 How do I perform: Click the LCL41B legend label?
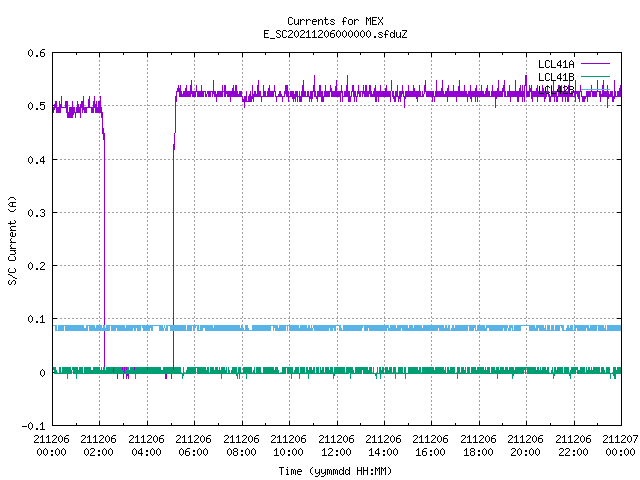[x=556, y=77]
